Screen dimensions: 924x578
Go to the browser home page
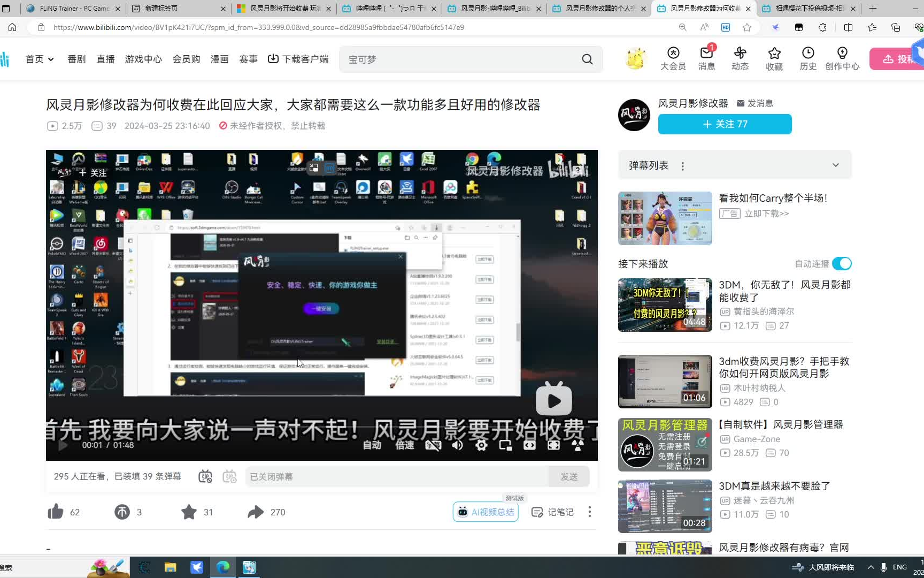pyautogui.click(x=12, y=27)
